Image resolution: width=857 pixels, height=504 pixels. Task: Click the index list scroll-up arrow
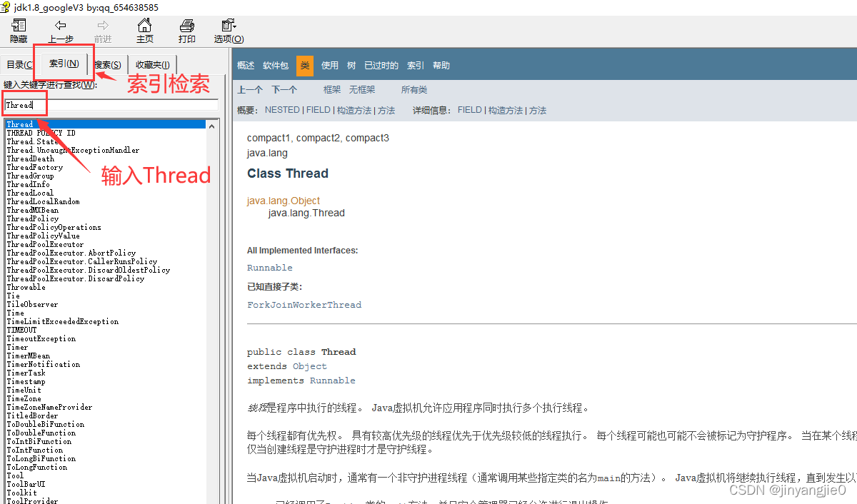[x=212, y=125]
